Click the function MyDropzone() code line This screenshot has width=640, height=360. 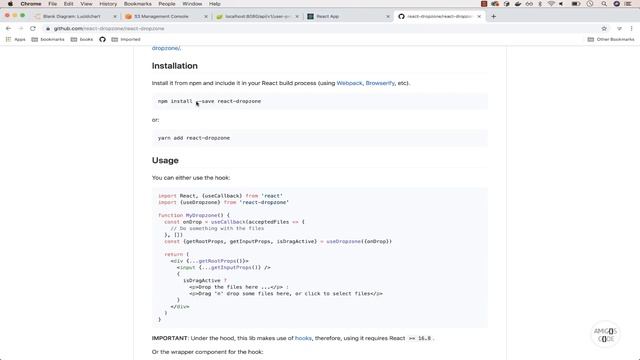click(194, 215)
